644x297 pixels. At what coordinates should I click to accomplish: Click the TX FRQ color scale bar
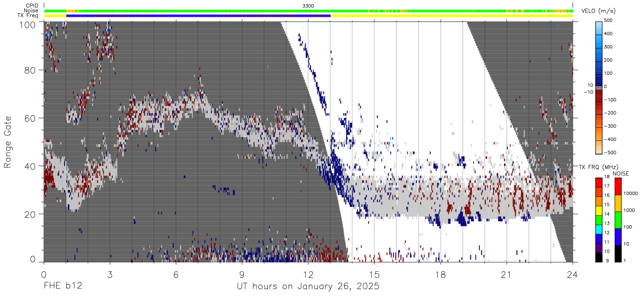[599, 219]
